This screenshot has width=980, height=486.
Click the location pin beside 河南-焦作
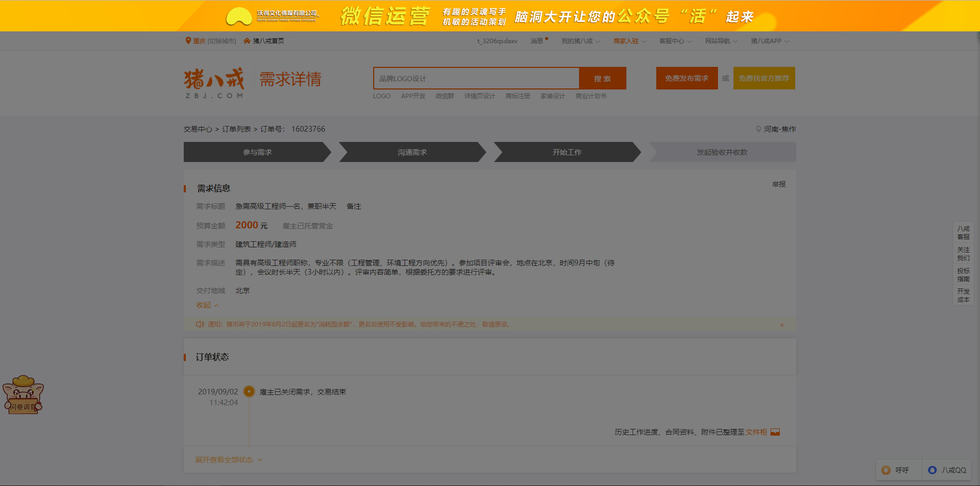click(758, 129)
